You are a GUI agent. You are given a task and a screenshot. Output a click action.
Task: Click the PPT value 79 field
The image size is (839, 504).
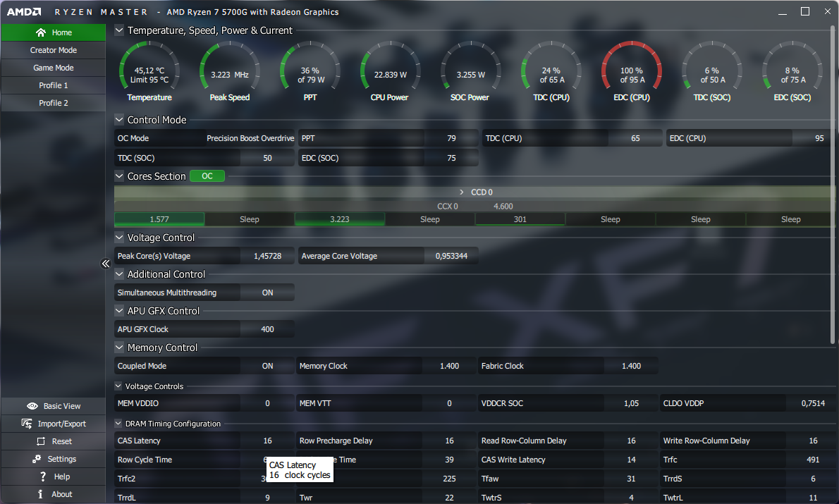coord(452,139)
